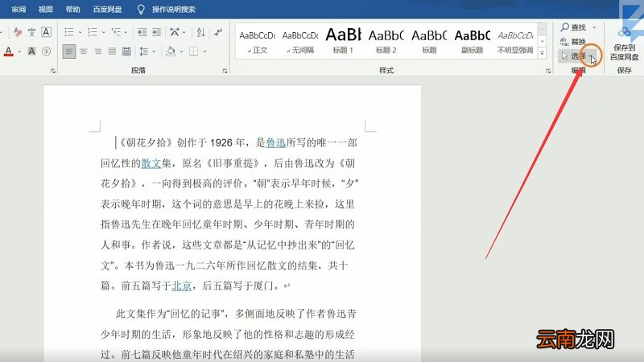
Task: Open the 百度网盘 ribbon tab
Action: [x=107, y=9]
